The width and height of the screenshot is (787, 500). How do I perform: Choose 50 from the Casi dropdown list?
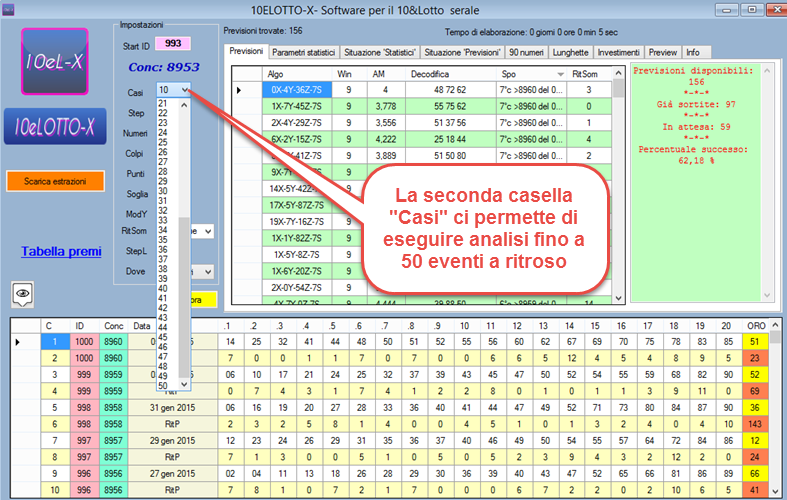pyautogui.click(x=163, y=385)
